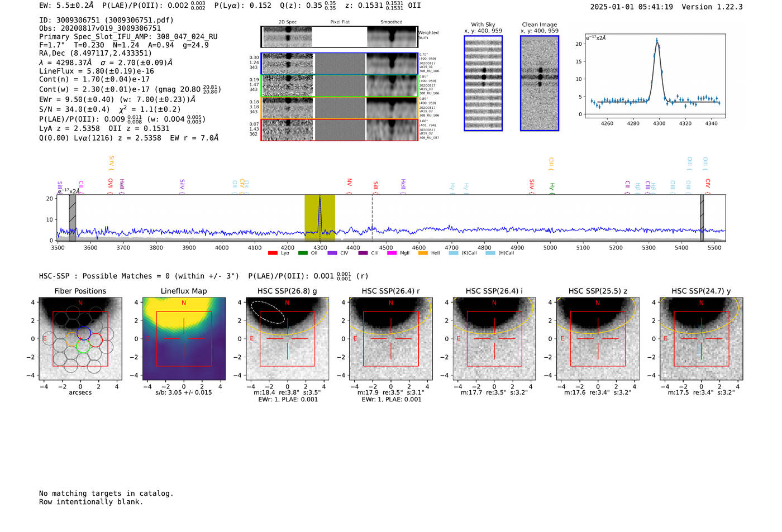Select the MgII magenta legend swatch
The height and width of the screenshot is (532, 782).
tap(392, 253)
